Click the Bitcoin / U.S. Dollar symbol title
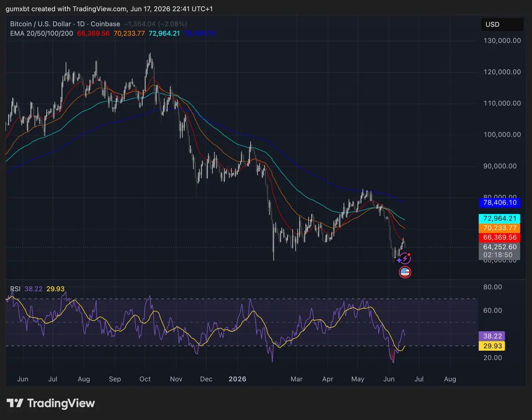 point(65,24)
